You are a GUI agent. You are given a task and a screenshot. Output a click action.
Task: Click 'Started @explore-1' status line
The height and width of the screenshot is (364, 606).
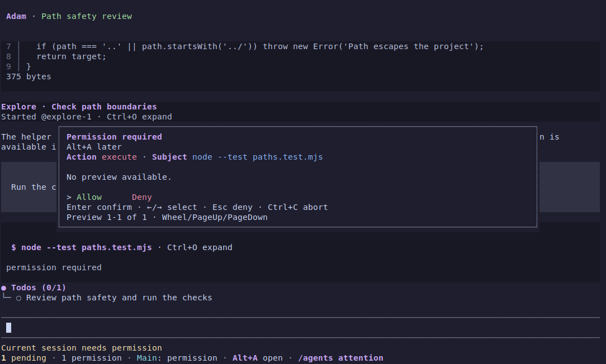(46, 117)
